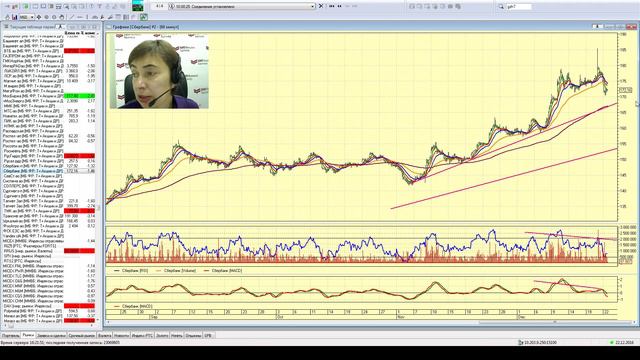Select the horizontal line drawing tool

(x=80, y=17)
